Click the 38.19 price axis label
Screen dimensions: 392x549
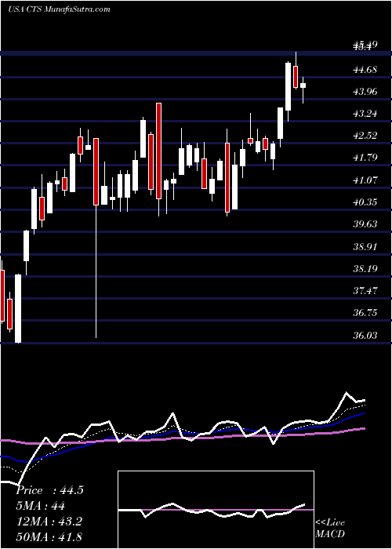click(x=365, y=268)
